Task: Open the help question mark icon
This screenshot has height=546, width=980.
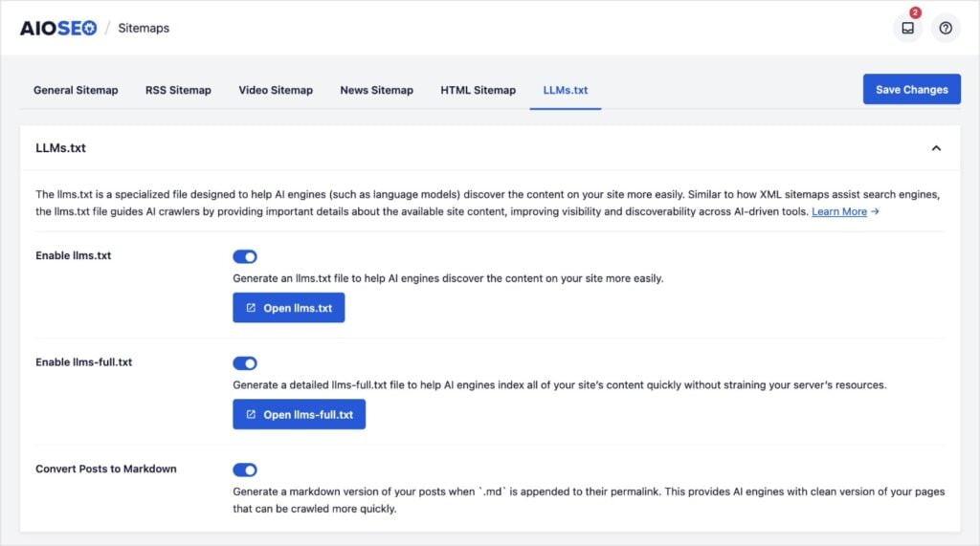Action: [946, 28]
